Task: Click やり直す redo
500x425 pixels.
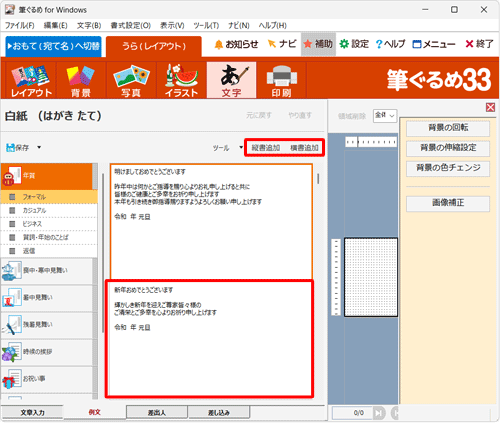Action: 300,115
